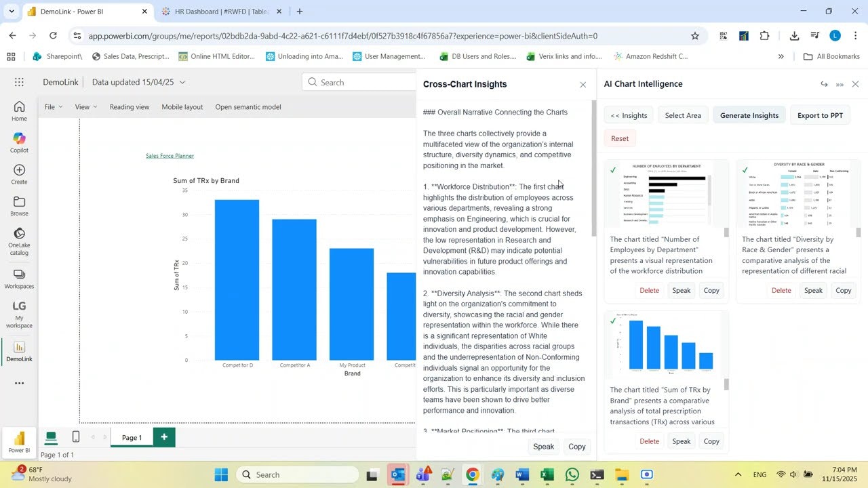This screenshot has height=488, width=868.
Task: Toggle checkmark on Sum of TRx by Brand insight
Action: [613, 320]
